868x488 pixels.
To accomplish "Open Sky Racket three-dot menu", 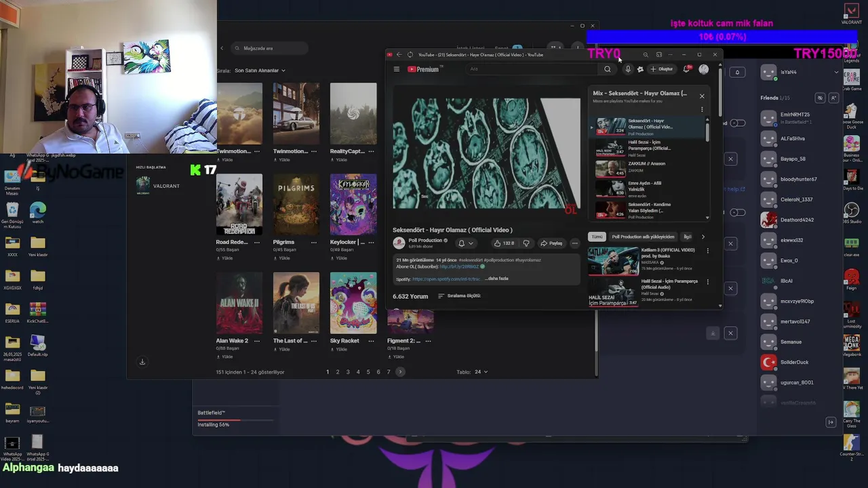I will point(370,341).
